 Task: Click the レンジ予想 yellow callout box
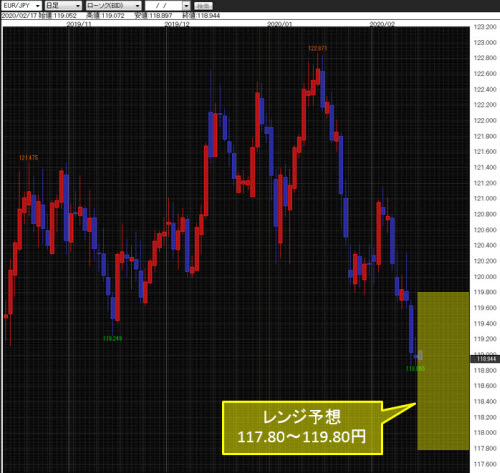click(302, 428)
